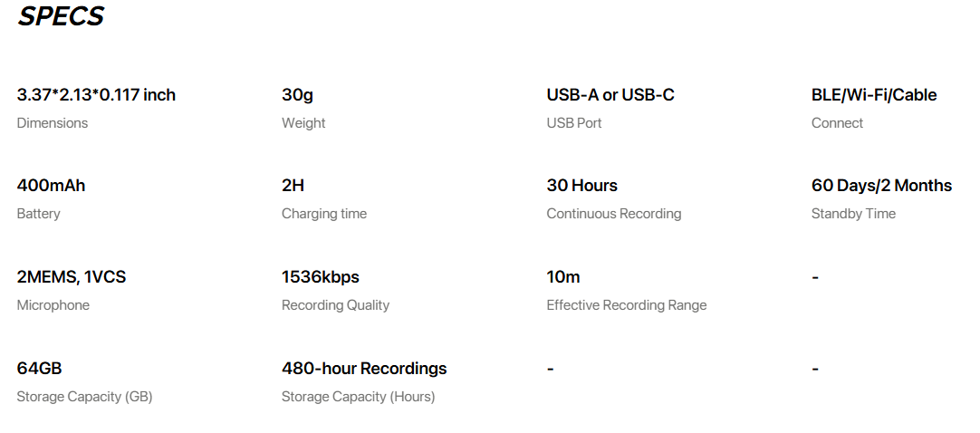Click the Connect label

tap(838, 123)
